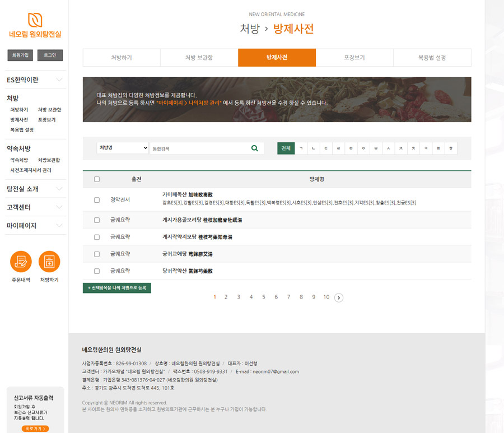Viewport: 504px width, 433px height.
Task: Go to next page arrow in pagination
Action: pyautogui.click(x=339, y=297)
